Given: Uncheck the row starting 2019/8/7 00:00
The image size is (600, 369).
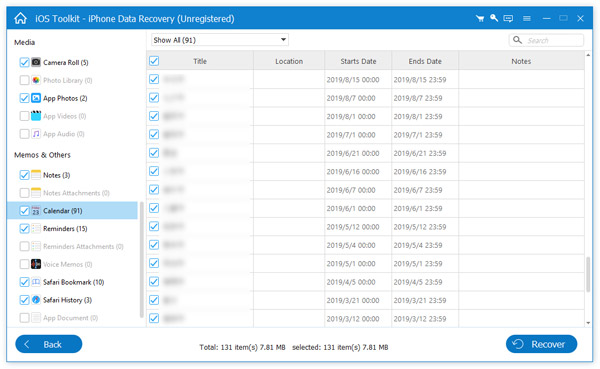Looking at the screenshot, I should tap(154, 98).
